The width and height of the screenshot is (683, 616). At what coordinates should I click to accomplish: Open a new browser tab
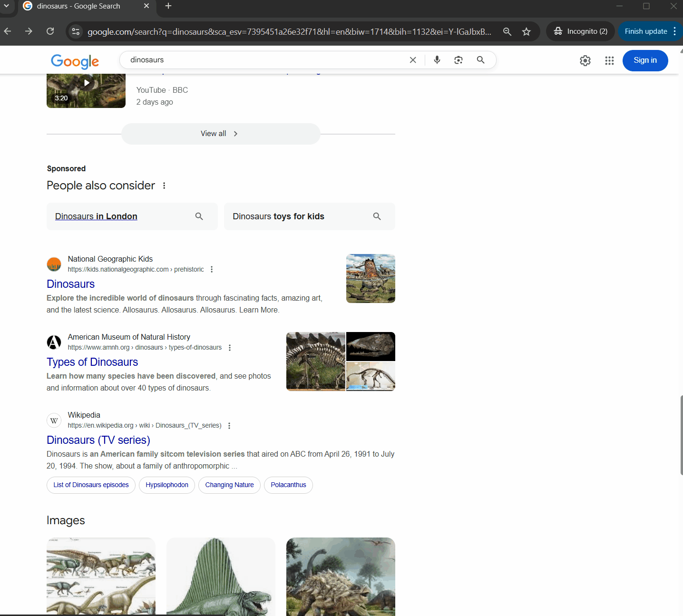tap(168, 6)
